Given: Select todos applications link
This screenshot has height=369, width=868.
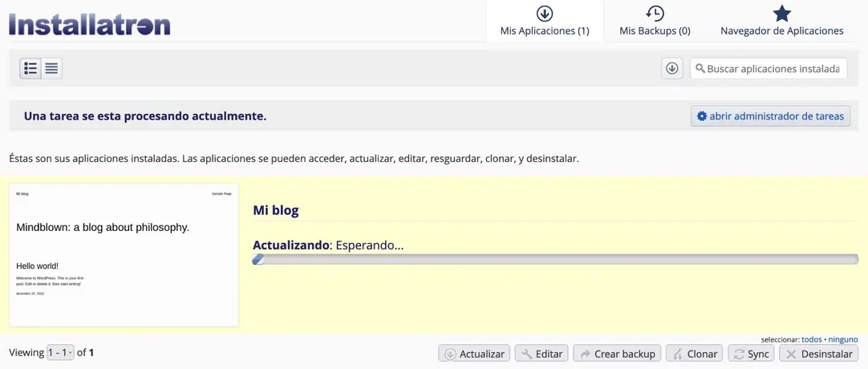Looking at the screenshot, I should click(812, 339).
